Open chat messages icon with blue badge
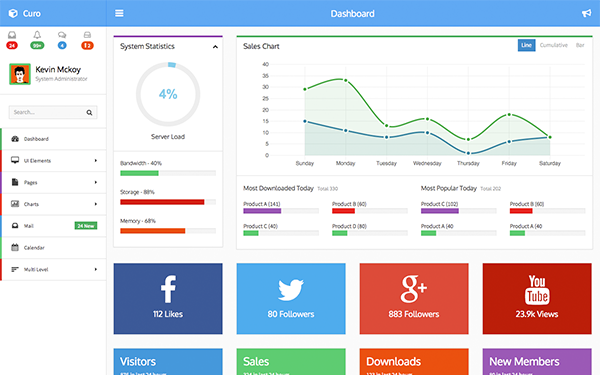This screenshot has width=600, height=375. click(62, 40)
